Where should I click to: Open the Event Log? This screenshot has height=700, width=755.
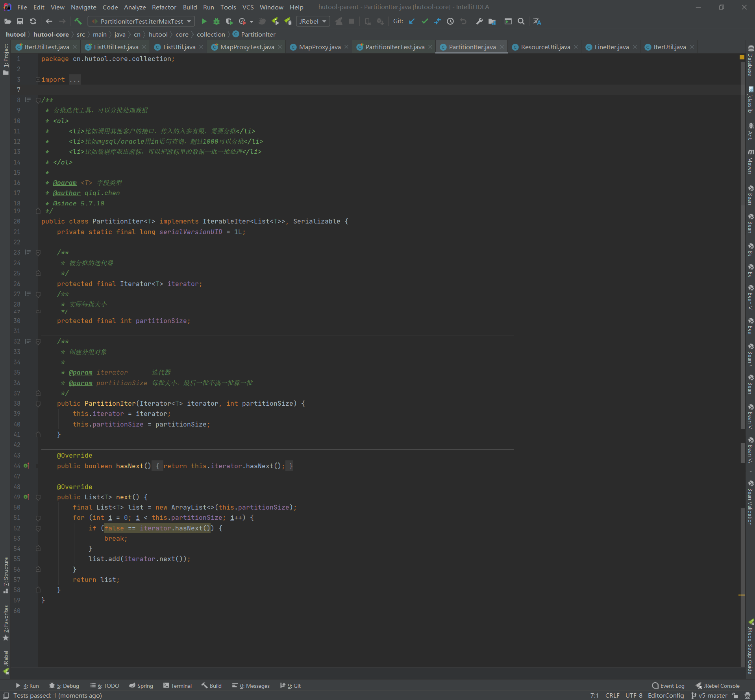point(668,685)
